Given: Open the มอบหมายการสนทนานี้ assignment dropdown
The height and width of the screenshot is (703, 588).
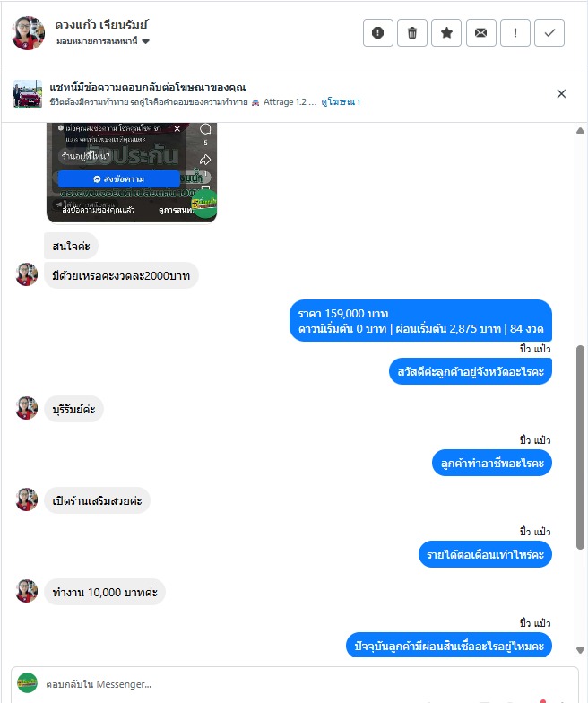Looking at the screenshot, I should coord(103,41).
